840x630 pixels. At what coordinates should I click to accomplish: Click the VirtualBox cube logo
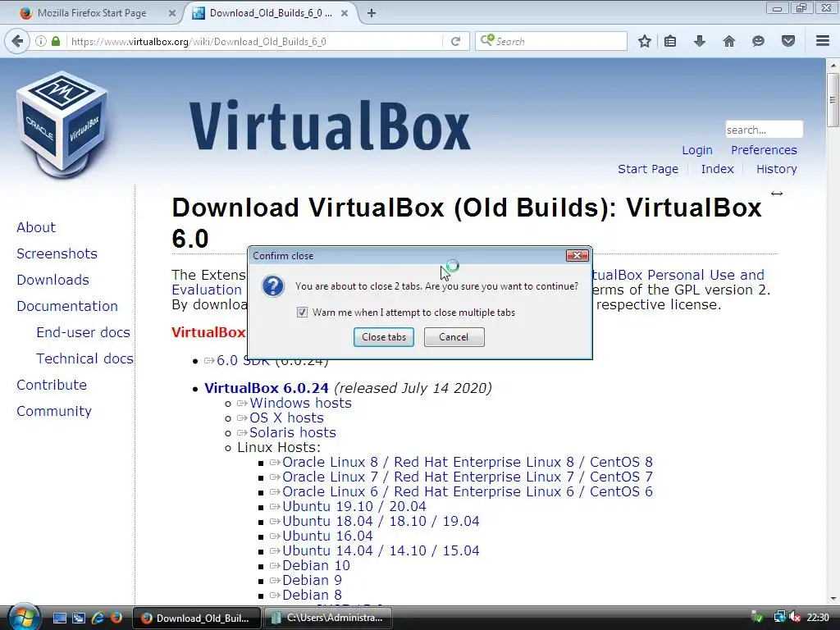[x=62, y=125]
